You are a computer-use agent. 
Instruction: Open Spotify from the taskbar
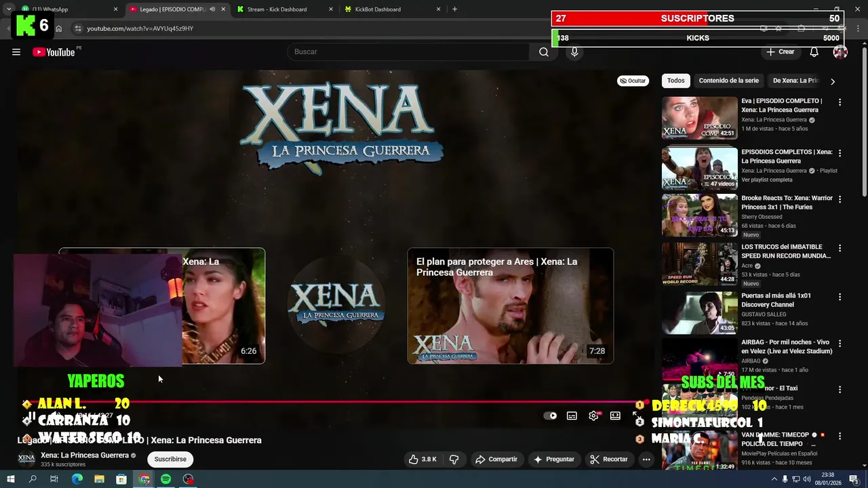click(x=165, y=479)
